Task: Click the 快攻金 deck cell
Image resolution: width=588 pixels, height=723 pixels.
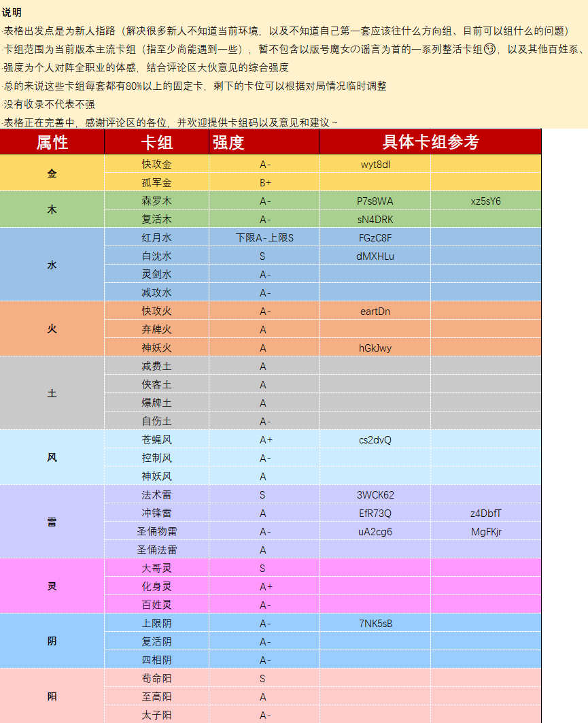Action: 156,164
